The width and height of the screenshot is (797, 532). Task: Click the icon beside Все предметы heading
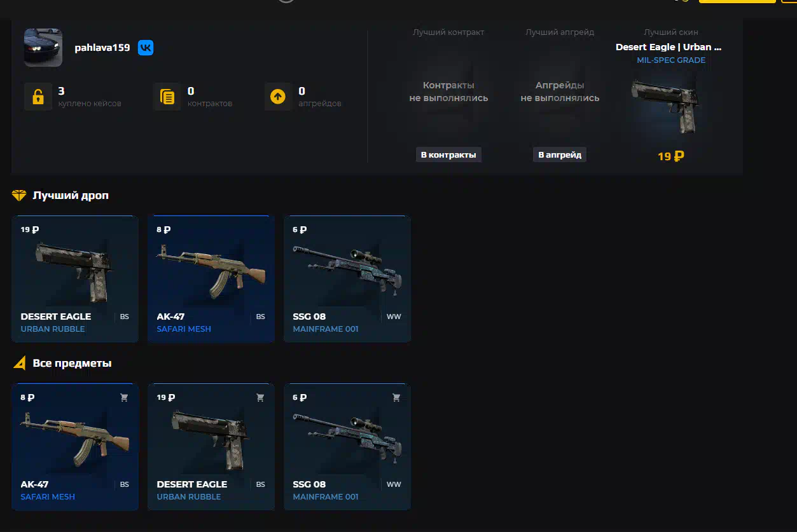tap(20, 364)
